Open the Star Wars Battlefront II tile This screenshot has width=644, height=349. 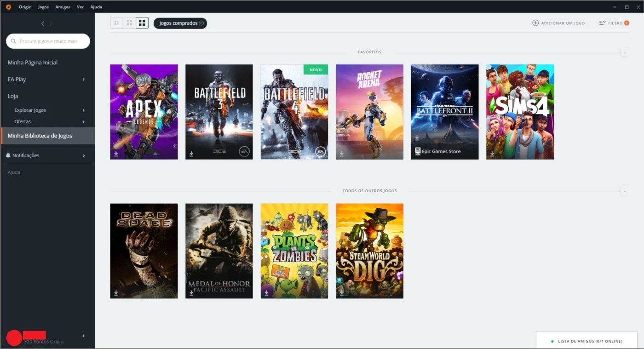click(x=445, y=112)
